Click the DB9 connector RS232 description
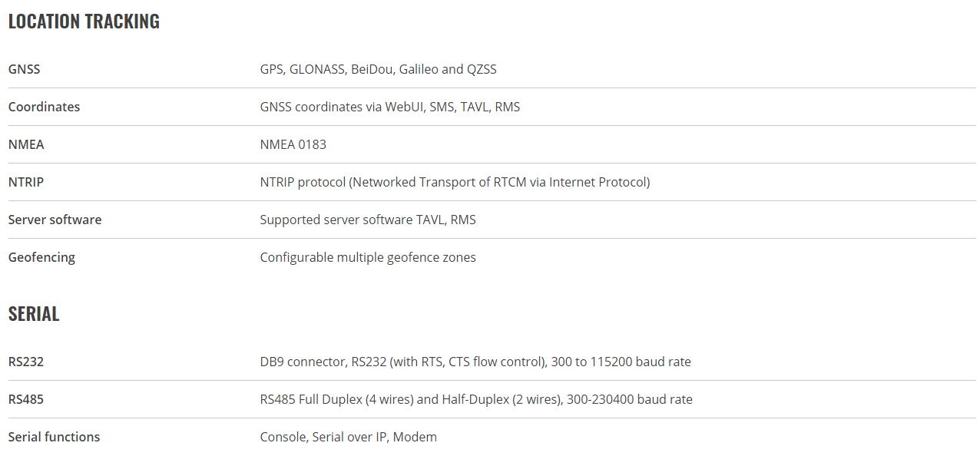This screenshot has height=456, width=980. [x=475, y=362]
